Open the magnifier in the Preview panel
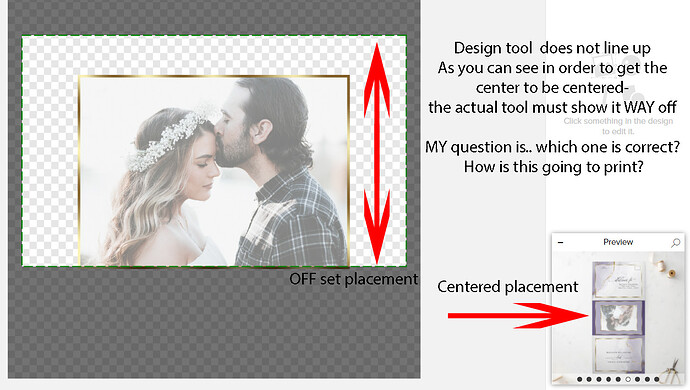The height and width of the screenshot is (390, 690). (x=675, y=243)
